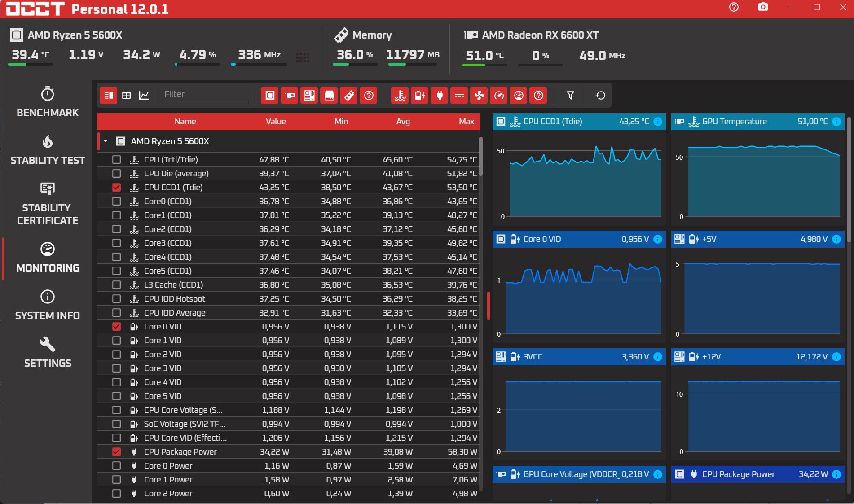This screenshot has height=504, width=854.
Task: Enable the Core 0 Power checkbox
Action: (117, 465)
